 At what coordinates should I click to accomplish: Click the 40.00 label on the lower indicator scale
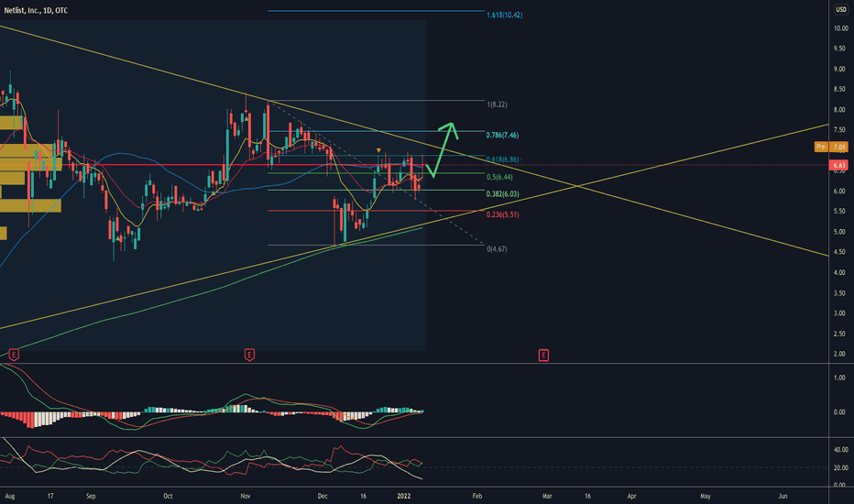[840, 450]
